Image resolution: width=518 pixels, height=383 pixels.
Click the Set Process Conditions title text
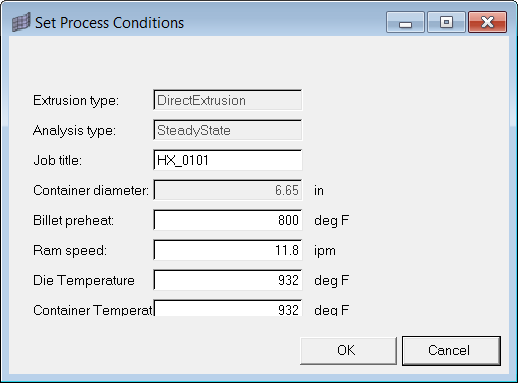(109, 23)
